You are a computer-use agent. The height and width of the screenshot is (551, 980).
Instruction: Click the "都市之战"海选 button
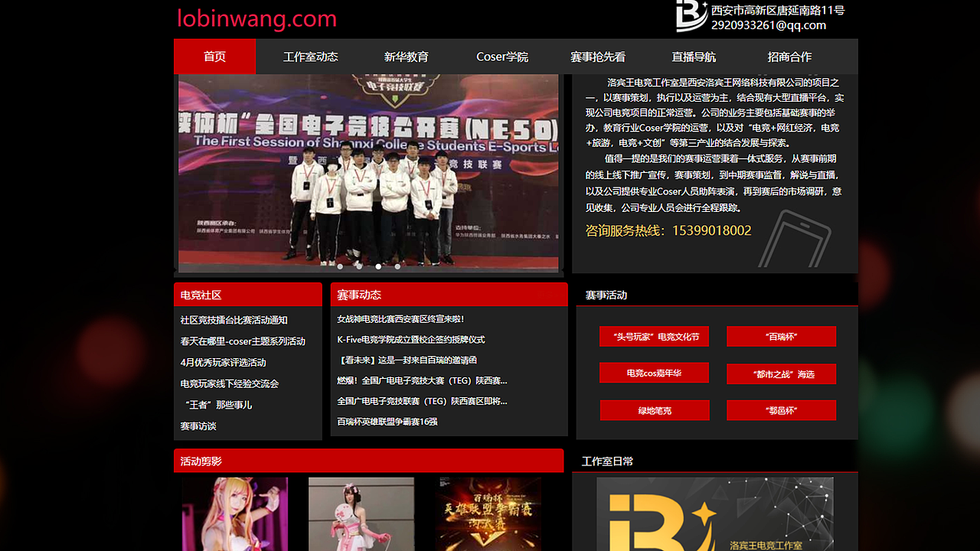pos(781,374)
